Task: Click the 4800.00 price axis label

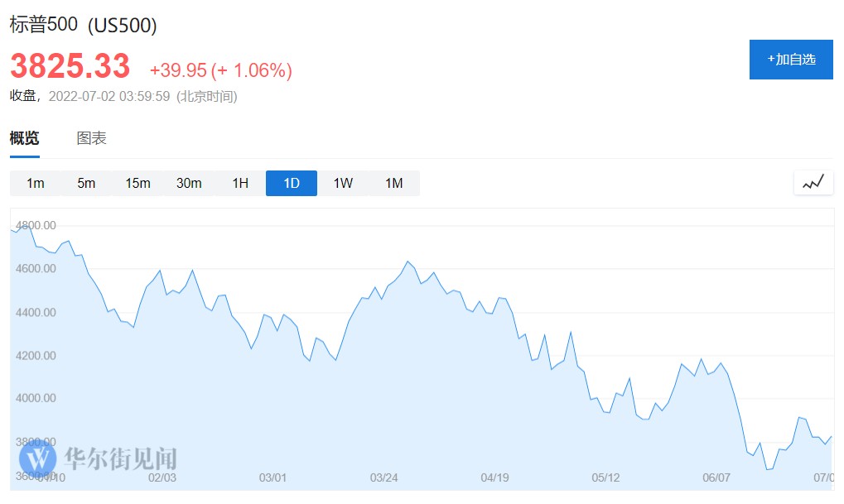Action: point(35,225)
